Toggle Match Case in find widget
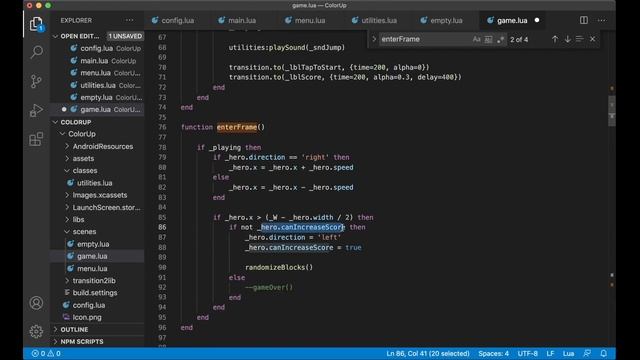 [x=476, y=39]
